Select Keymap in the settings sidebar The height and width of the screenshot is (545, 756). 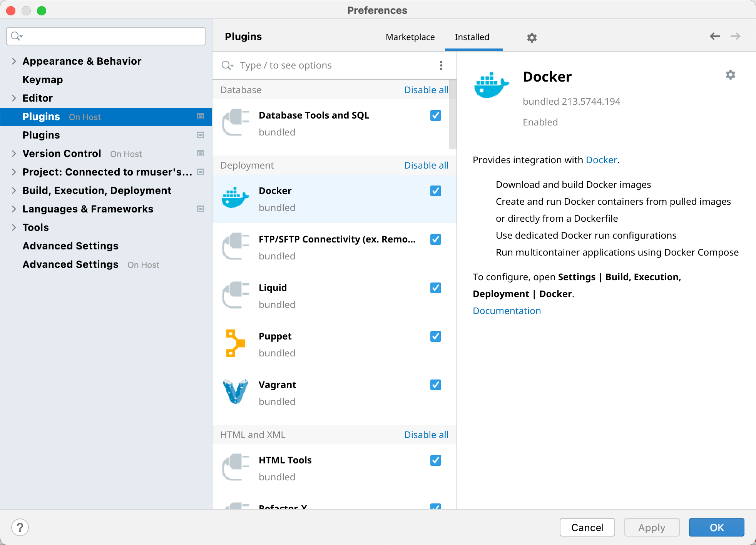point(43,80)
